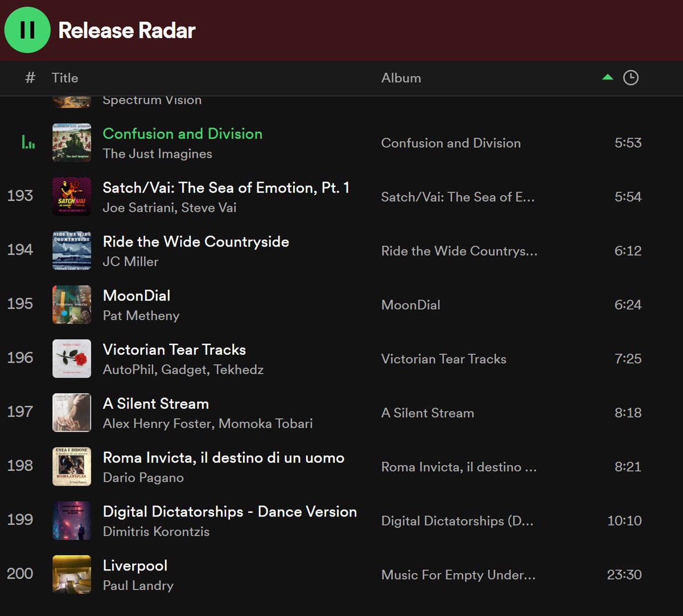Open artist AutoPhil
This screenshot has height=616, width=683.
point(129,370)
